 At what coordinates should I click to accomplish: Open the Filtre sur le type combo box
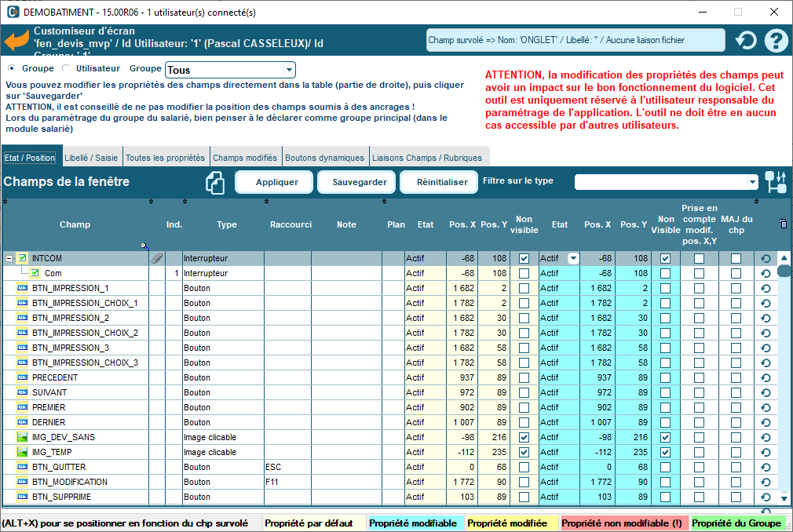(x=750, y=181)
